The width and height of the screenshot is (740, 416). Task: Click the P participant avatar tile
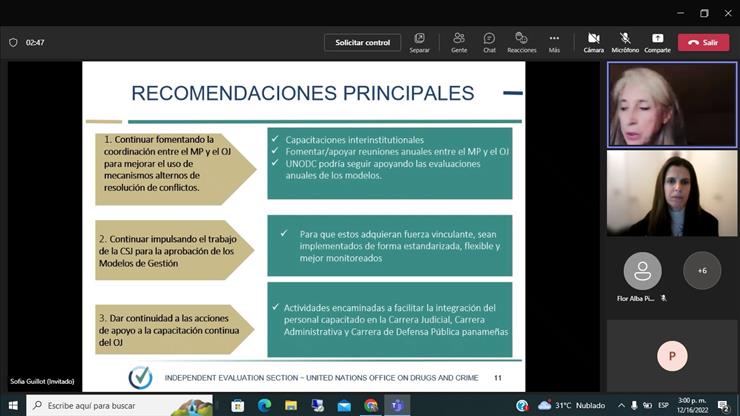point(672,356)
